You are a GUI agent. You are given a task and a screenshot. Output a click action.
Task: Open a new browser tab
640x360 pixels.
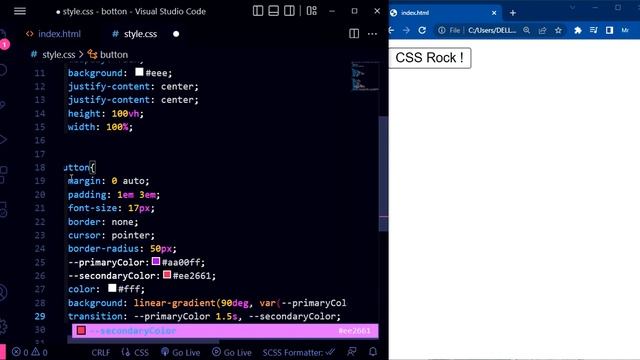(513, 13)
